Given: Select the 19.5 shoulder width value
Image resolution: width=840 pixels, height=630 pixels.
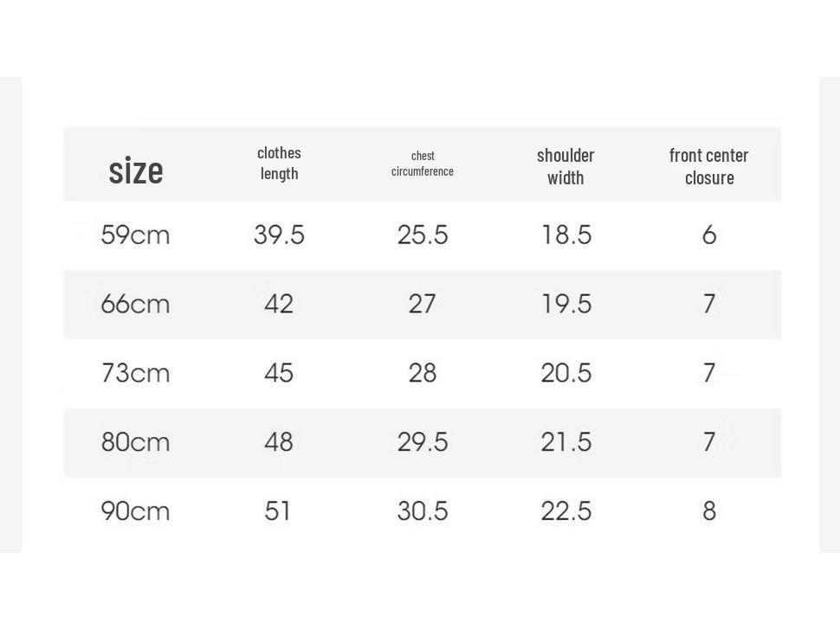Looking at the screenshot, I should click(566, 304).
